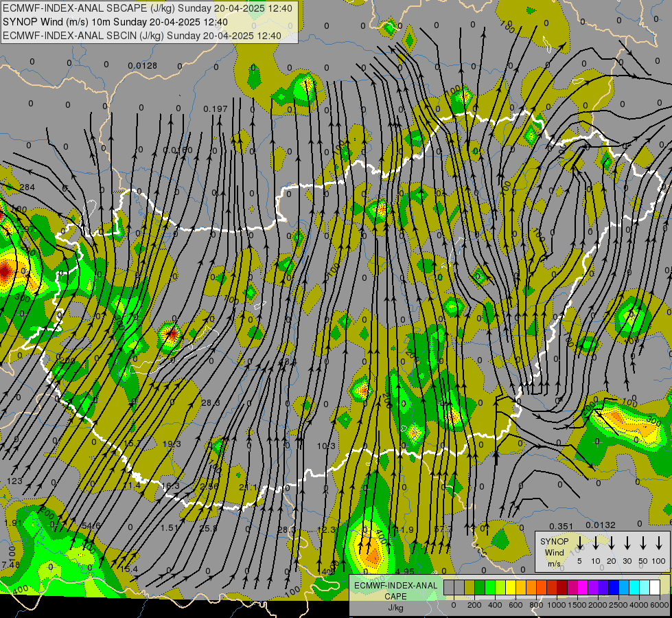Click the wind legend arrow labeled 100
Viewport: 672px width, 618px height.
coord(659,543)
